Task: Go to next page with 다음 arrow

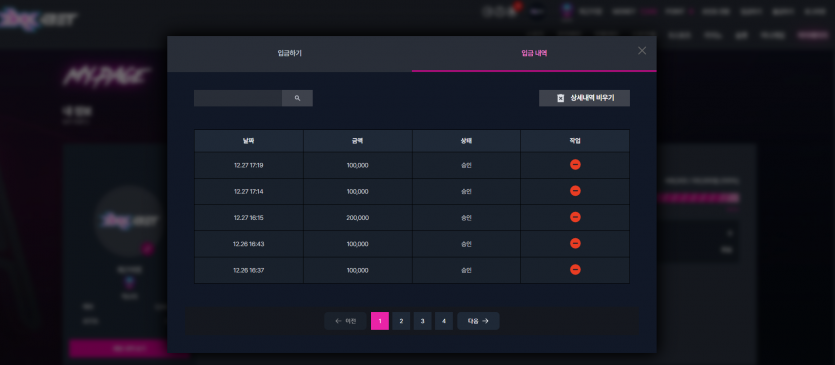Action: (478, 321)
